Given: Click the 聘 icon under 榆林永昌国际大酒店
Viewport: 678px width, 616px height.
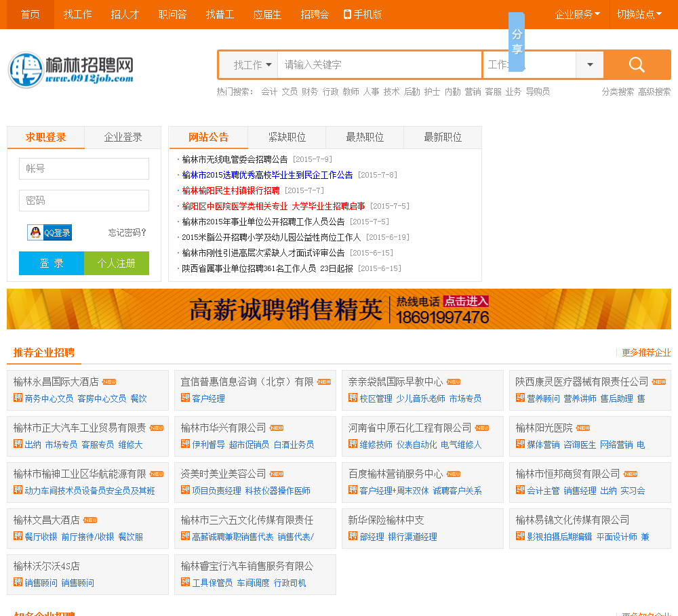Looking at the screenshot, I should [18, 398].
